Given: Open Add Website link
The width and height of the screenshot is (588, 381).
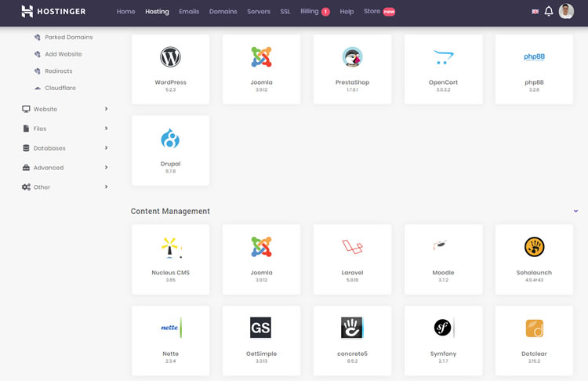Looking at the screenshot, I should coord(64,54).
